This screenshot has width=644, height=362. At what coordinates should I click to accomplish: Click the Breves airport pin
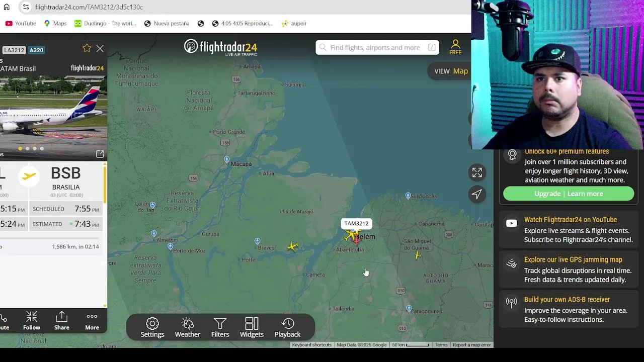coord(257,242)
